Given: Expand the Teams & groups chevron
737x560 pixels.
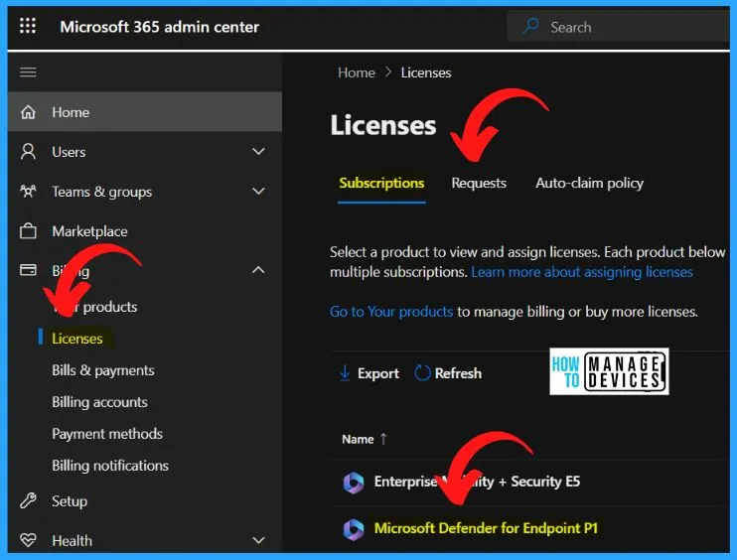Looking at the screenshot, I should [258, 192].
